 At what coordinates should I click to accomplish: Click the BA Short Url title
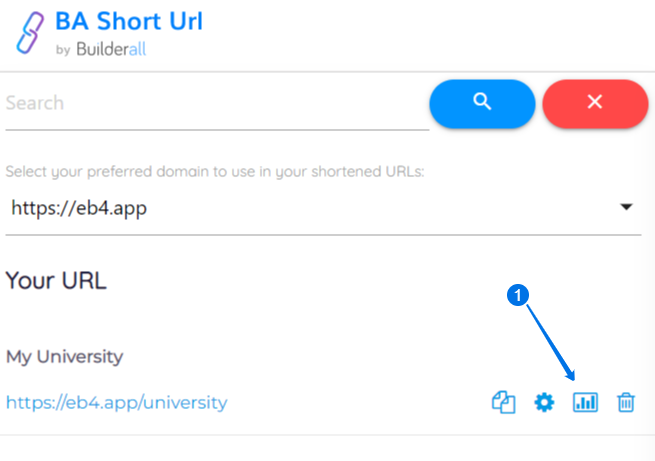pyautogui.click(x=129, y=21)
